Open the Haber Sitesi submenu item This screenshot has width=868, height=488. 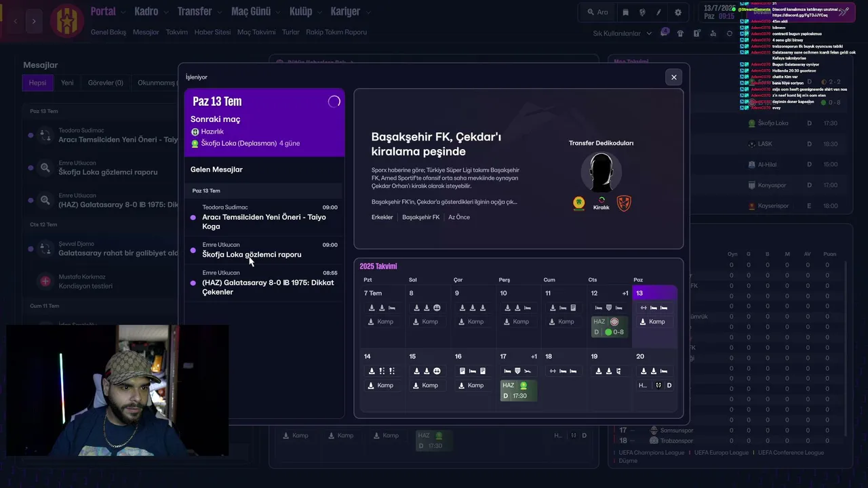pyautogui.click(x=212, y=32)
